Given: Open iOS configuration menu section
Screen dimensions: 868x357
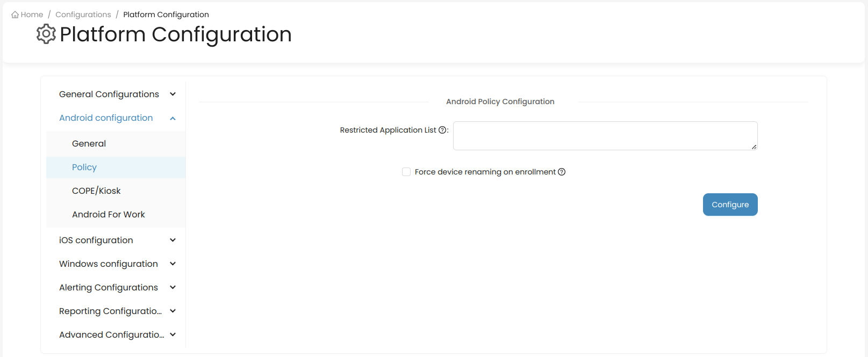Looking at the screenshot, I should click(116, 240).
